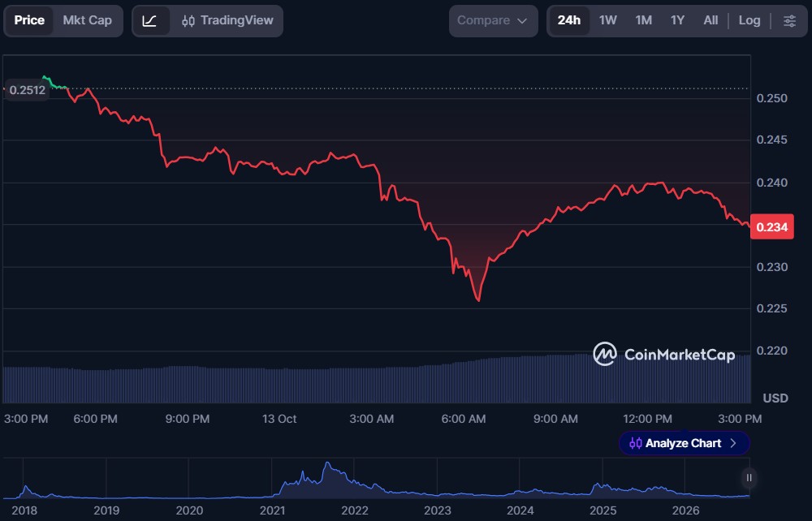Select the 24h time range
Image resolution: width=812 pixels, height=521 pixels.
(x=568, y=21)
